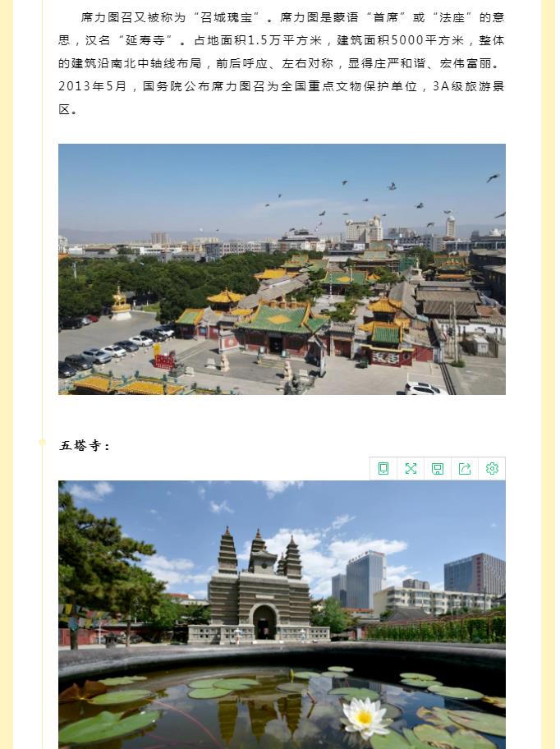
Task: Click the tall glass skyscraper behind the pagoda
Action: [x=365, y=577]
